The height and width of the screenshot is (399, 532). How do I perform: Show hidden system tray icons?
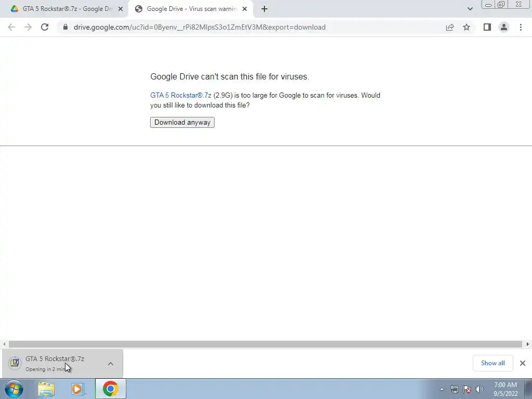(x=442, y=389)
